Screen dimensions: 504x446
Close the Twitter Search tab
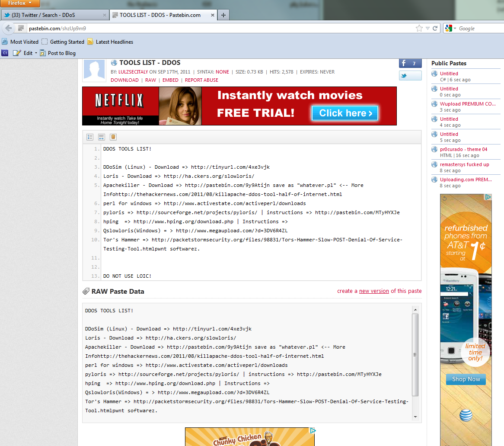tap(105, 15)
